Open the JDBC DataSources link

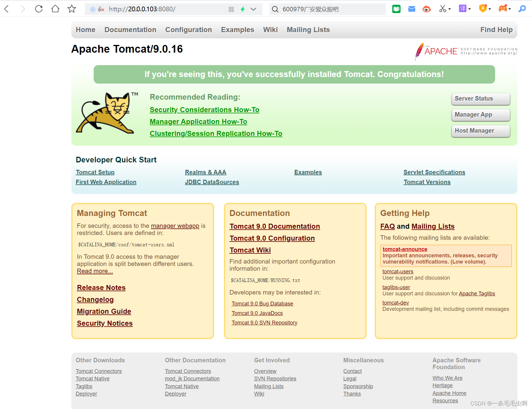click(x=212, y=182)
